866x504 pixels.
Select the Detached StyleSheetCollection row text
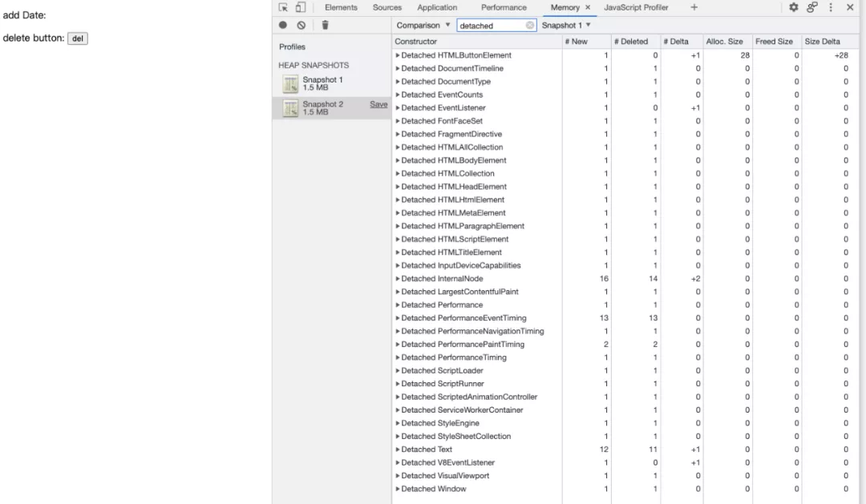click(x=455, y=436)
